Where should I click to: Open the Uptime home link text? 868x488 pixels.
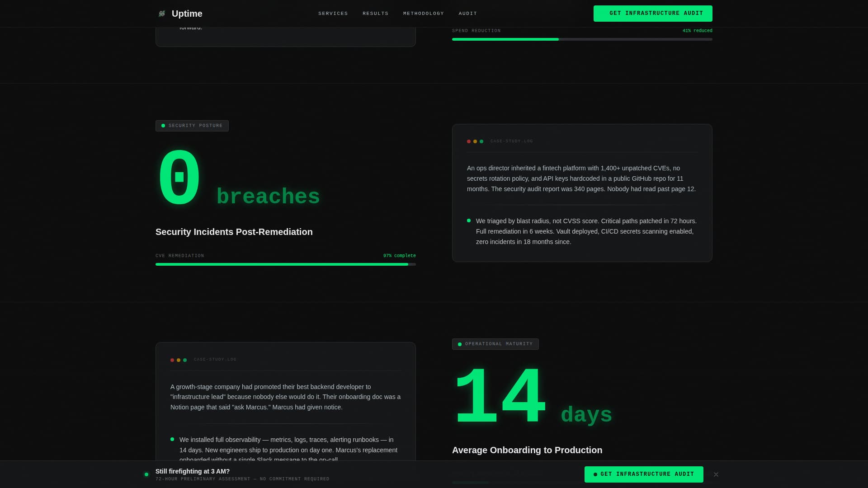tap(187, 14)
